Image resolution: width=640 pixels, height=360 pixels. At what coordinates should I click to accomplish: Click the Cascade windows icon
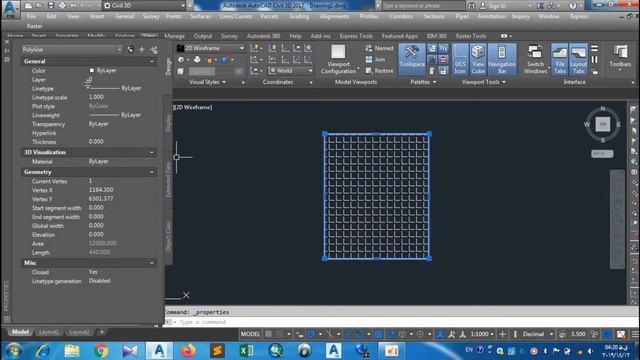pyautogui.click(x=594, y=71)
